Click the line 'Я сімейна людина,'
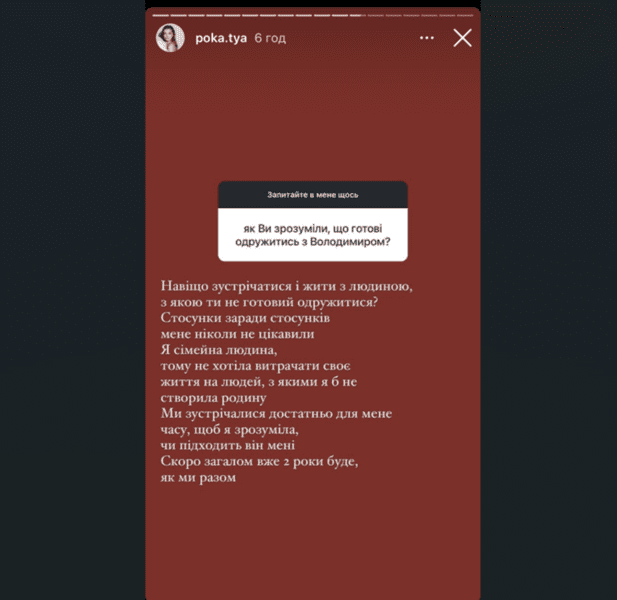617x600 pixels. click(219, 349)
